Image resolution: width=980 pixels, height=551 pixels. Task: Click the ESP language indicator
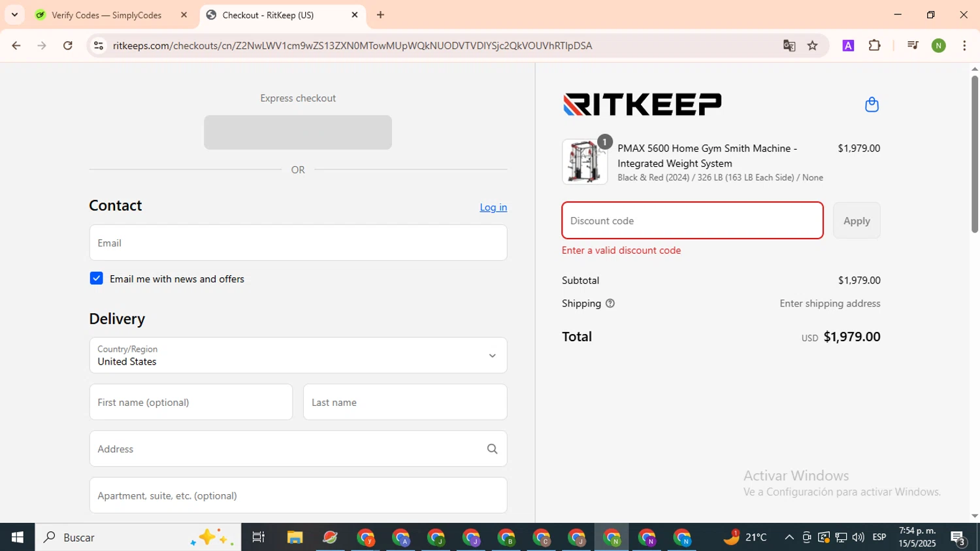pyautogui.click(x=879, y=537)
